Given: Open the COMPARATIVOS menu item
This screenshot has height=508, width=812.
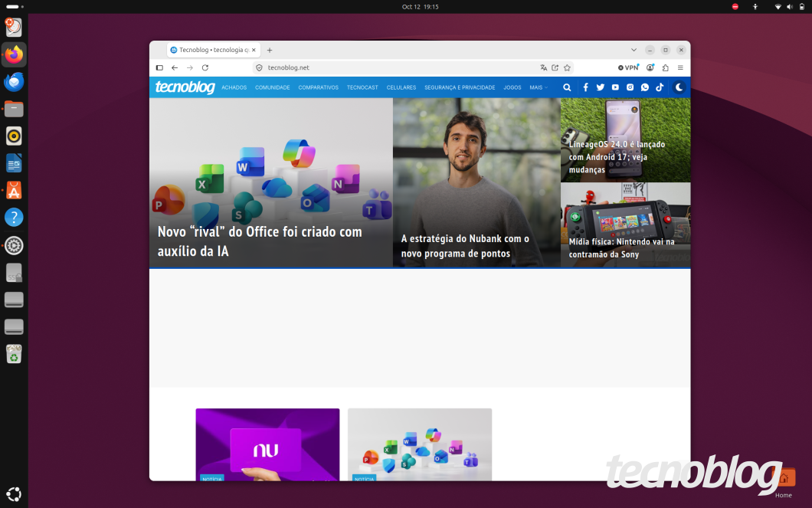Looking at the screenshot, I should [x=318, y=87].
